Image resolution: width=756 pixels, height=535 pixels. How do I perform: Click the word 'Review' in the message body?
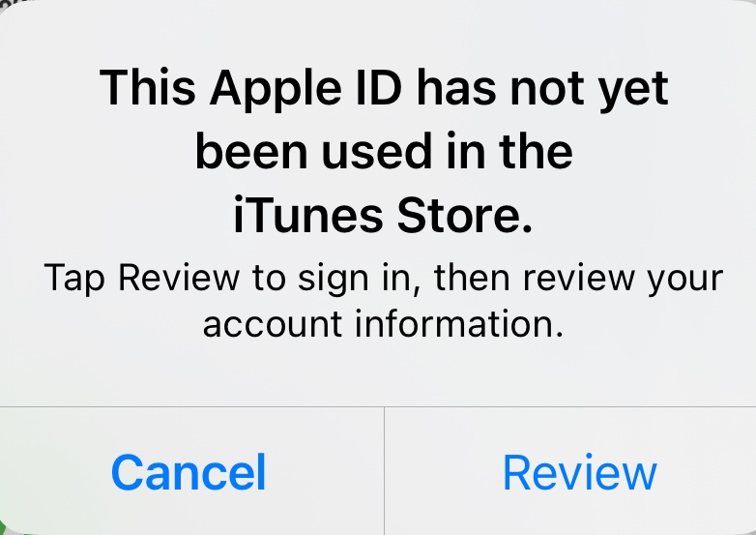(x=179, y=278)
